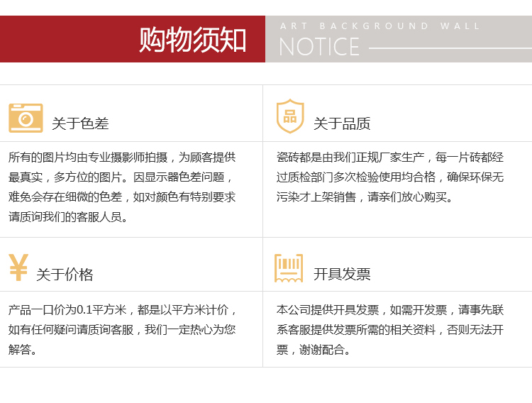Open the 关于价格 section heading
Viewport: 532px width, 403px height.
(65, 275)
